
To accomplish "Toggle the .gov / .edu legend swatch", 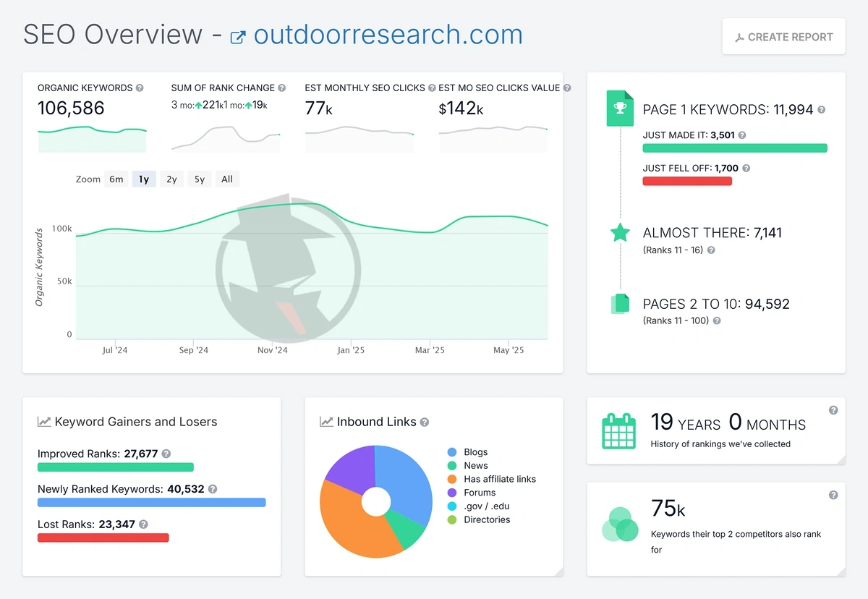I will tap(452, 506).
